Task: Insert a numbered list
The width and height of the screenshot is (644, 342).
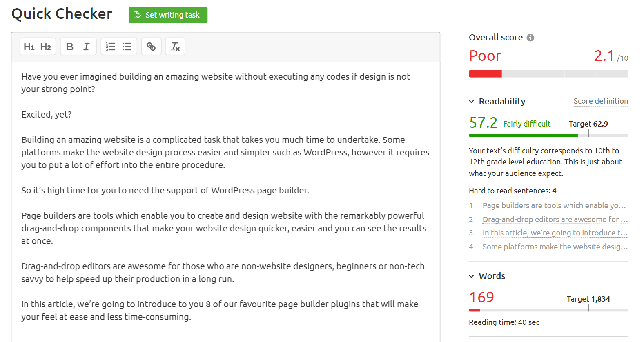Action: pos(111,47)
